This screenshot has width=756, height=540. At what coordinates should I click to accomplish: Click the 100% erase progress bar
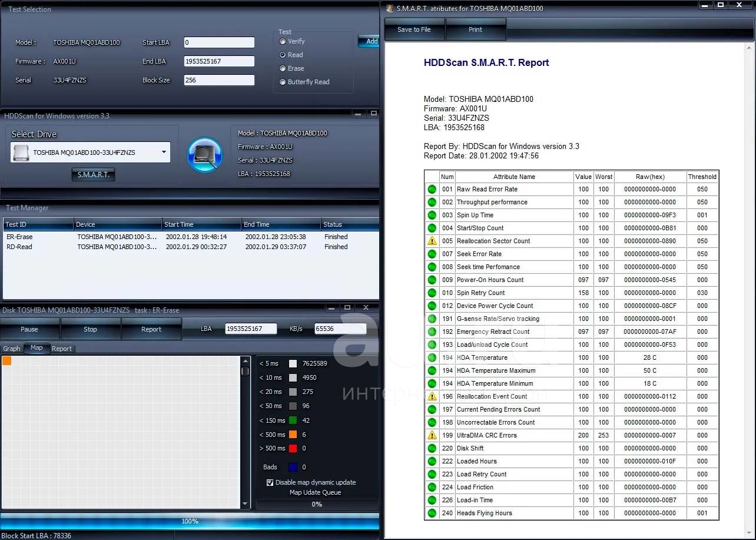[190, 521]
